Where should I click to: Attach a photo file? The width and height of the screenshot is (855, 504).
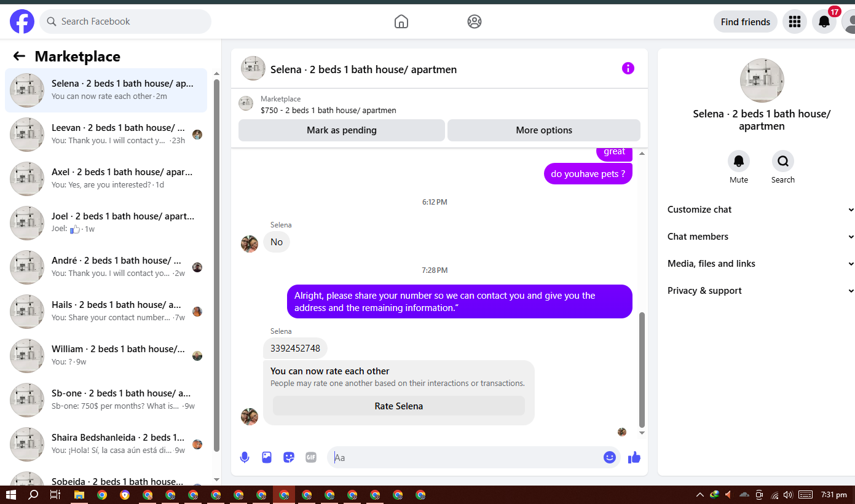point(267,457)
